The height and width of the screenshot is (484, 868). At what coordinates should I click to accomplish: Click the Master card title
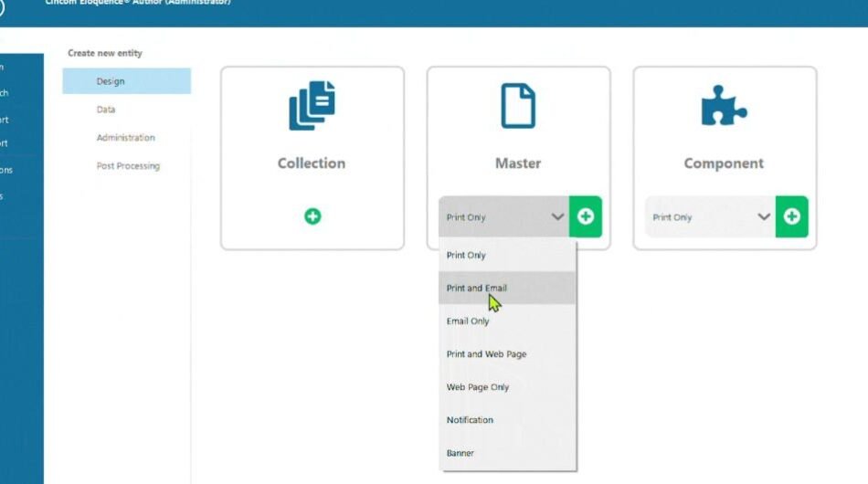518,163
